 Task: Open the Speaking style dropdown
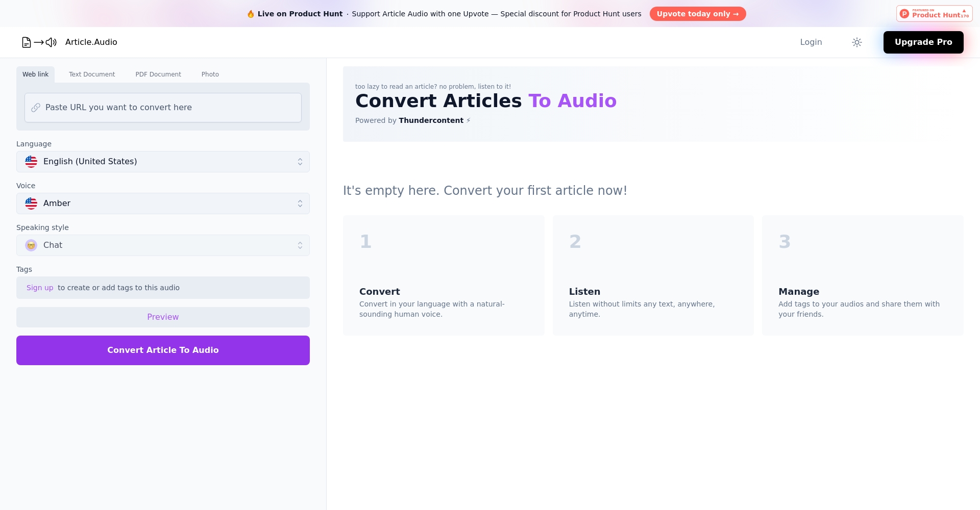click(163, 245)
